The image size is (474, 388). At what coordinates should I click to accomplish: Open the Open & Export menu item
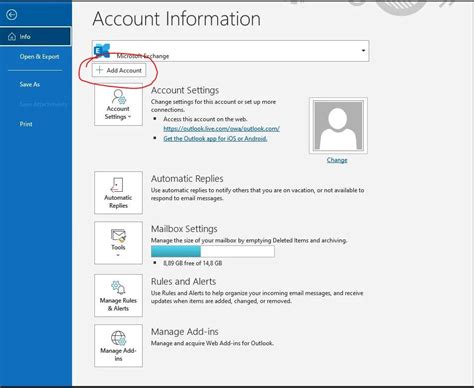(x=39, y=57)
